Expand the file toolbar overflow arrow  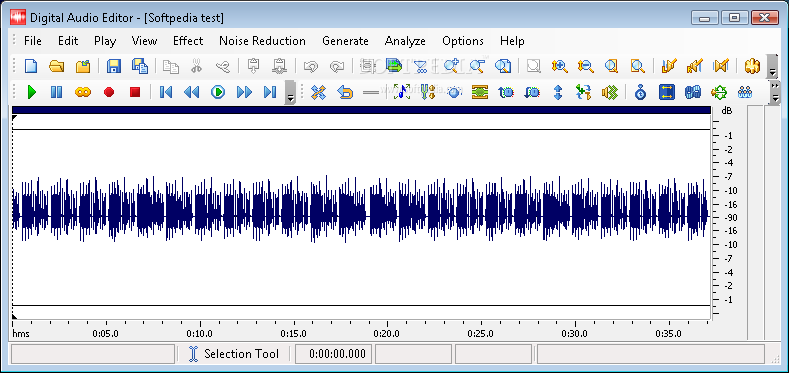[x=773, y=66]
